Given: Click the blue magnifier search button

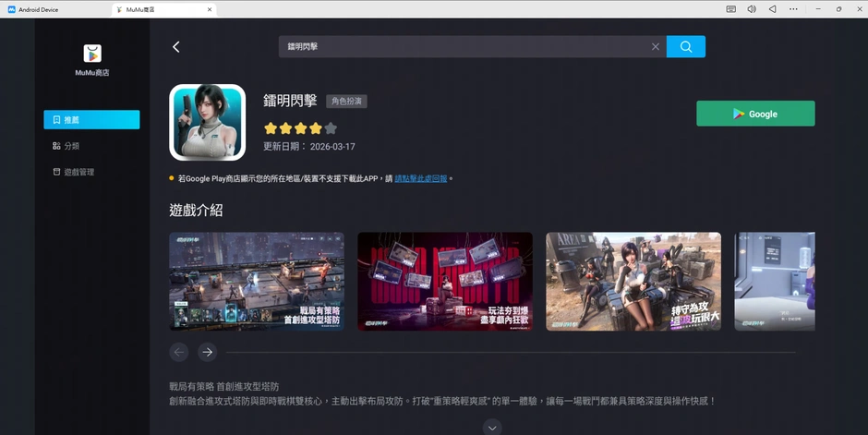Looking at the screenshot, I should click(686, 46).
